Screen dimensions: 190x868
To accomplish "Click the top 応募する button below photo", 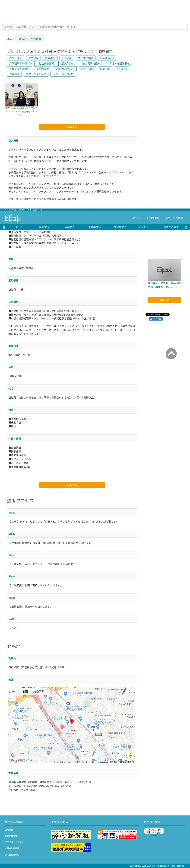I will coord(72,127).
